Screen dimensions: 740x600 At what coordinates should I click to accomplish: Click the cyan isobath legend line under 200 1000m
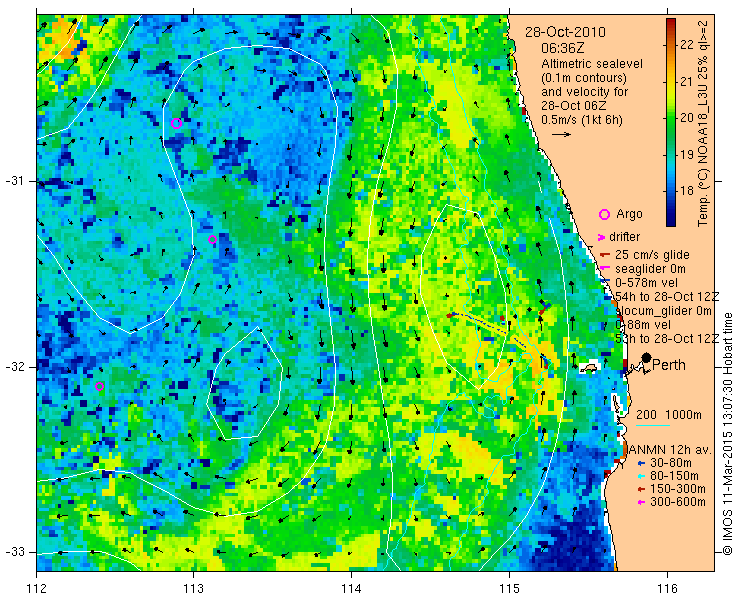coord(653,426)
